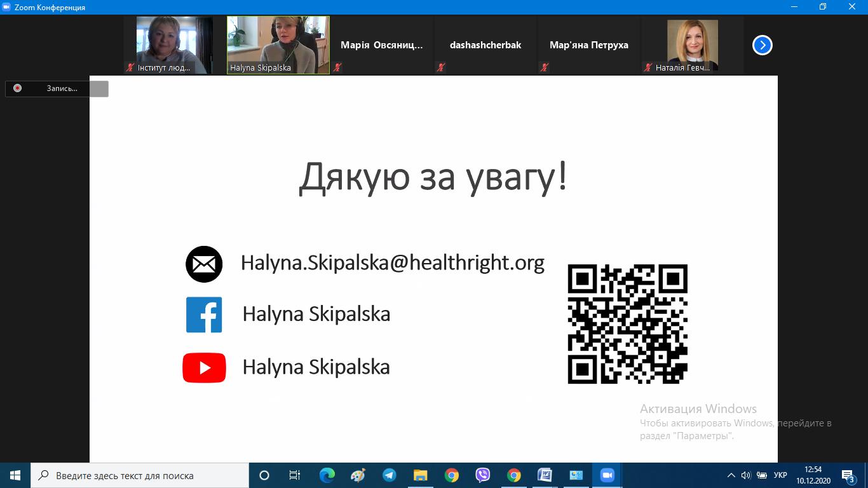Click the Windows search text box
868x488 pixels.
point(140,475)
